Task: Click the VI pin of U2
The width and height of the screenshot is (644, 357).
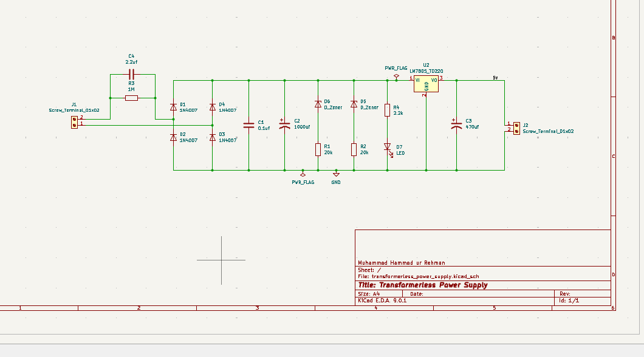Action: coord(412,80)
